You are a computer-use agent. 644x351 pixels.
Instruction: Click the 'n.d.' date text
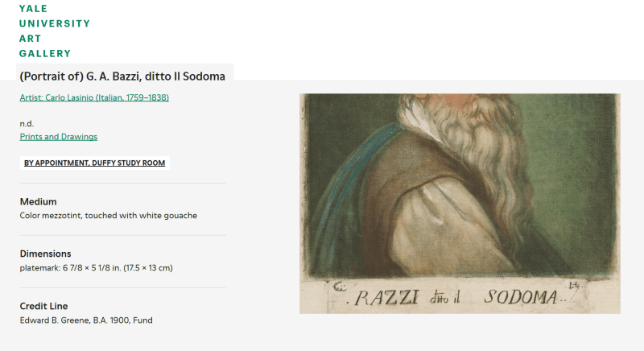(x=27, y=123)
